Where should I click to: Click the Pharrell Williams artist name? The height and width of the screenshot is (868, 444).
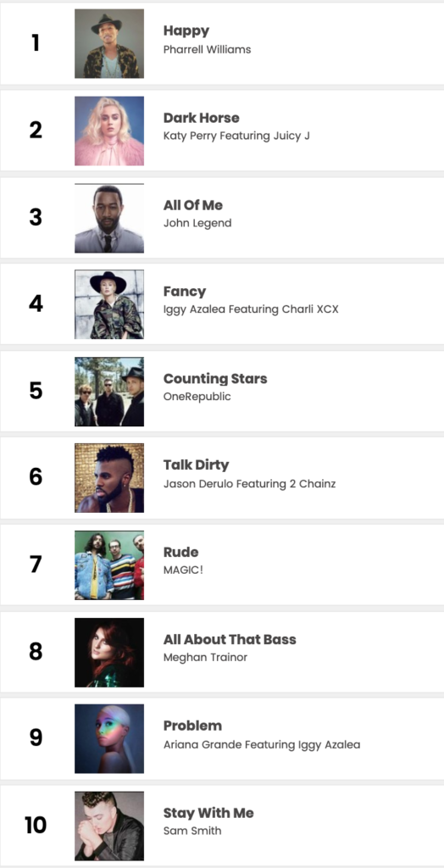click(x=207, y=50)
